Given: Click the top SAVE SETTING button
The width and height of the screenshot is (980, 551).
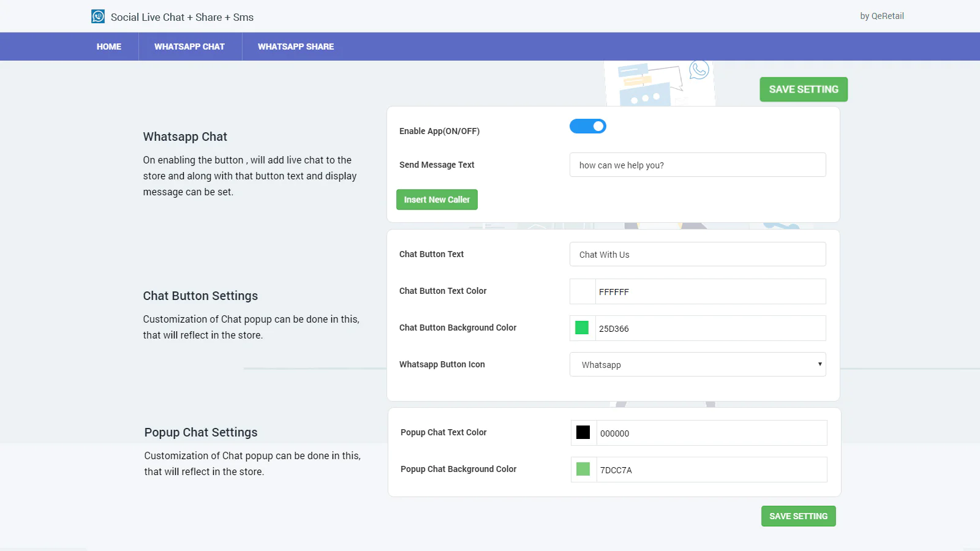Looking at the screenshot, I should (x=804, y=89).
